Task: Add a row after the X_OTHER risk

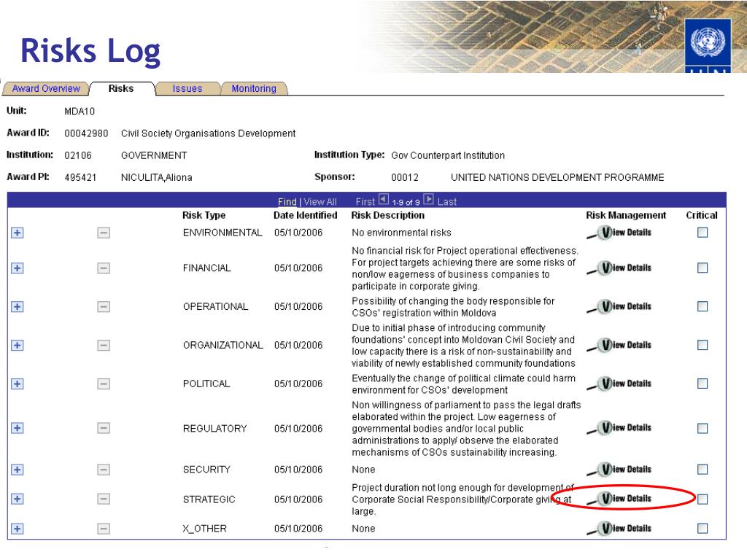Action: click(18, 529)
